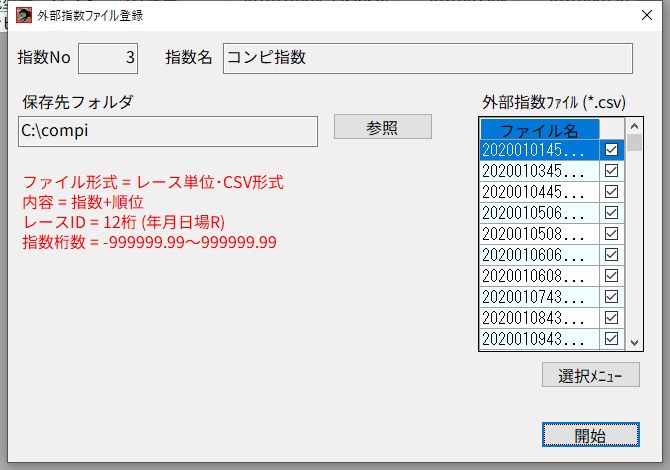Uncheck the checkbox for file 2020010345...
The width and height of the screenshot is (670, 470).
coord(611,171)
